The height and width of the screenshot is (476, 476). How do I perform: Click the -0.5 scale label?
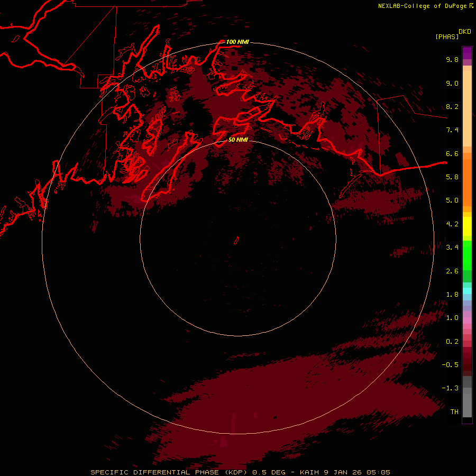[x=450, y=364]
